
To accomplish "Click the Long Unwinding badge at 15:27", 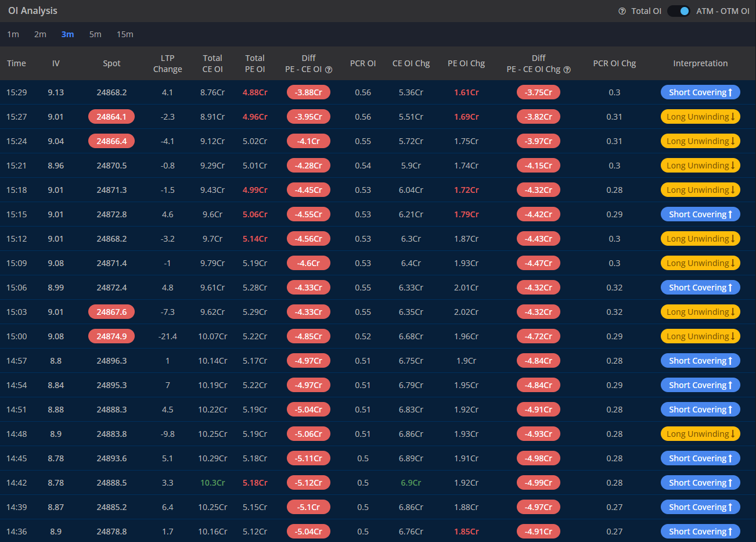I will pos(700,116).
